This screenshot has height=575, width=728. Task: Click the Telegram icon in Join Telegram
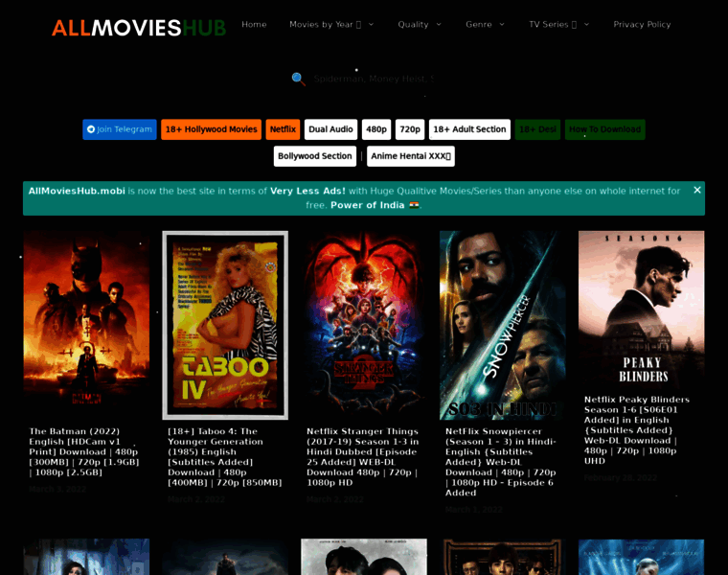[91, 129]
